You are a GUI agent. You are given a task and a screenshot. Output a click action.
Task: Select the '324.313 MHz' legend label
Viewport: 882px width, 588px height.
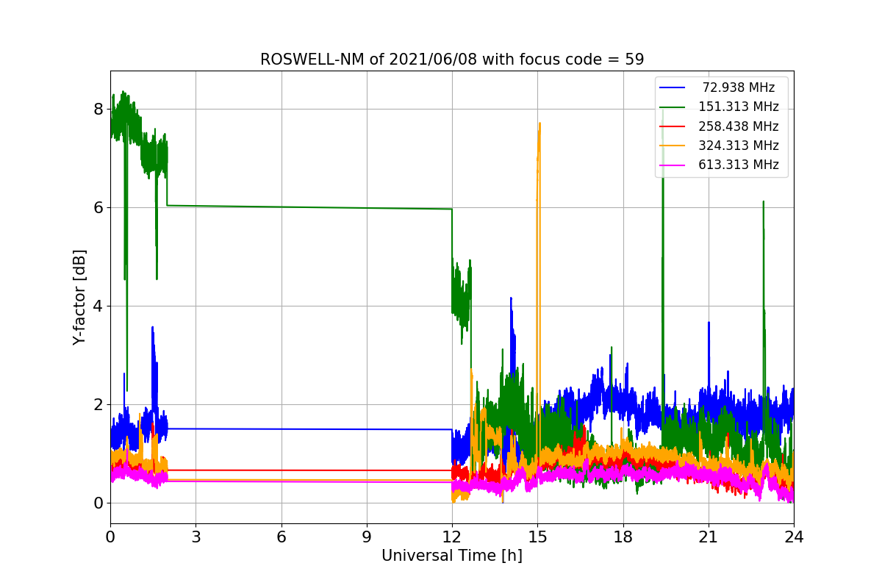(739, 146)
